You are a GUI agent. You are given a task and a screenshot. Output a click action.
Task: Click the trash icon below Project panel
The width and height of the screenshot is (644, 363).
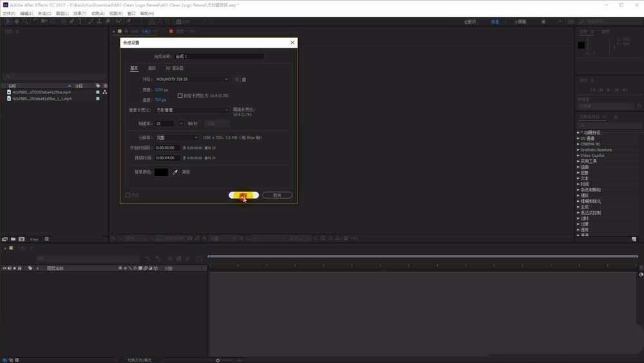pyautogui.click(x=47, y=239)
